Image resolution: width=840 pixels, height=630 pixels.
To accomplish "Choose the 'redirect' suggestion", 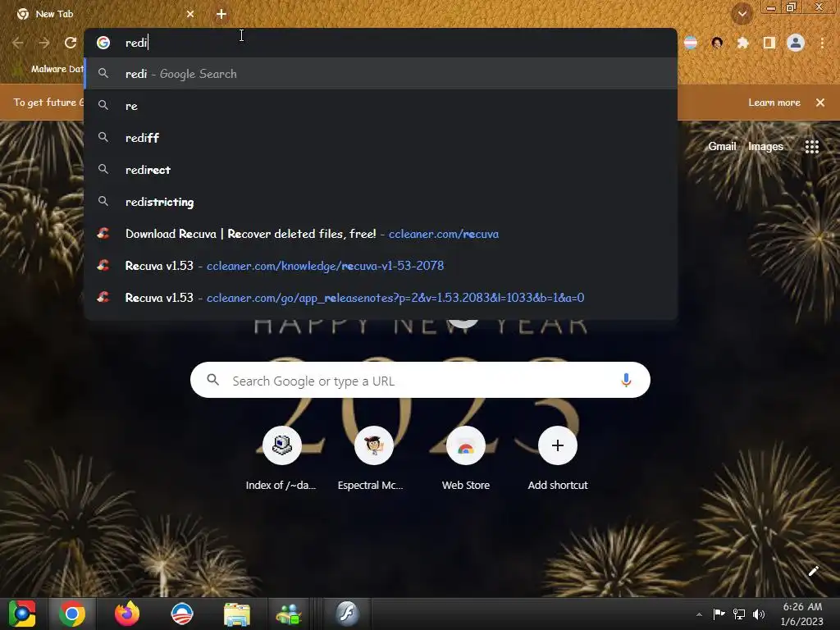I will pyautogui.click(x=381, y=170).
